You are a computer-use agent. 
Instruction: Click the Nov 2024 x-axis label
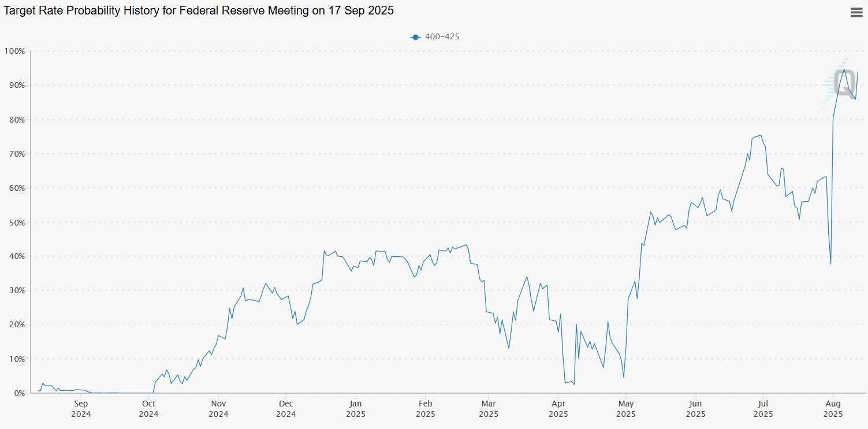tap(218, 409)
